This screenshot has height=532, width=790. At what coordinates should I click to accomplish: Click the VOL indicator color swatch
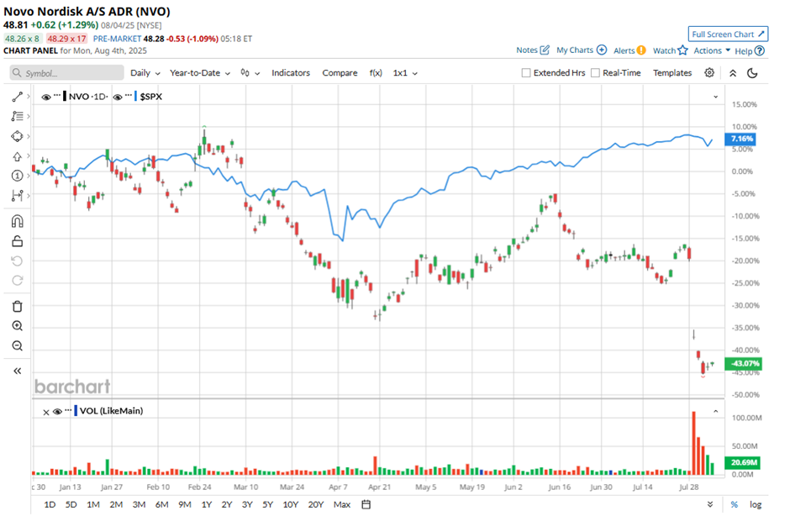click(x=76, y=411)
